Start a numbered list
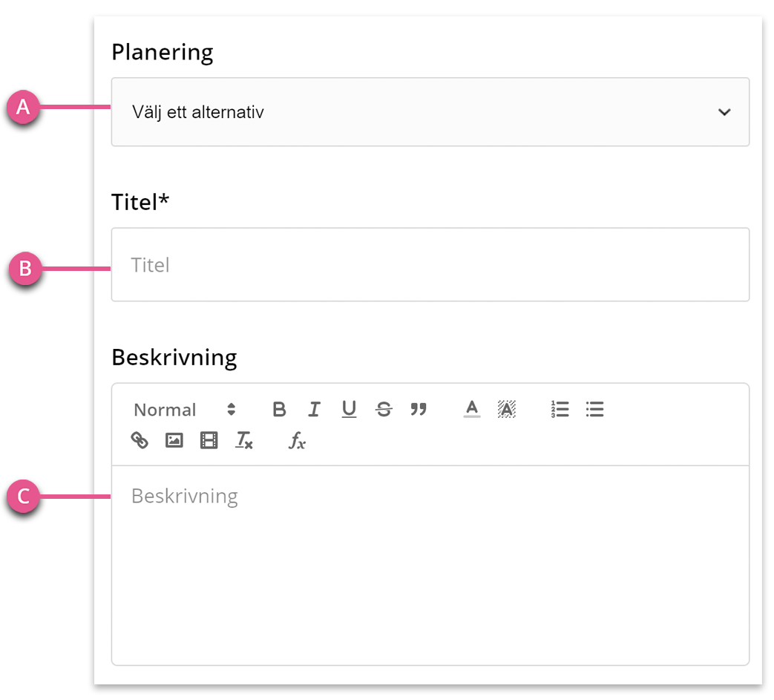The width and height of the screenshot is (774, 700). (560, 409)
